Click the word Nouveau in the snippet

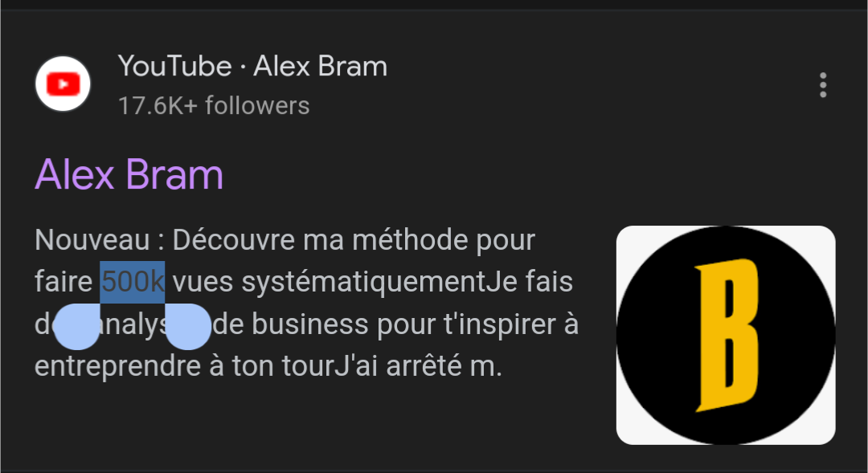(92, 241)
